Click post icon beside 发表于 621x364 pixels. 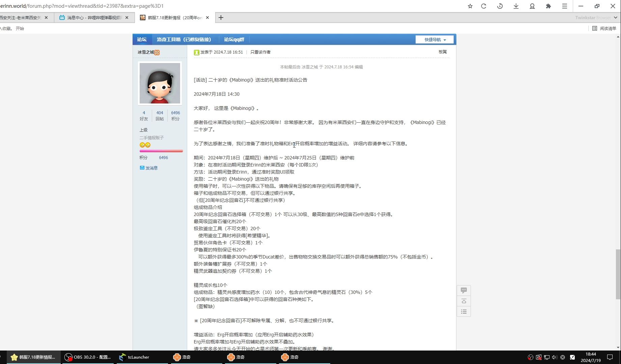[x=197, y=52]
